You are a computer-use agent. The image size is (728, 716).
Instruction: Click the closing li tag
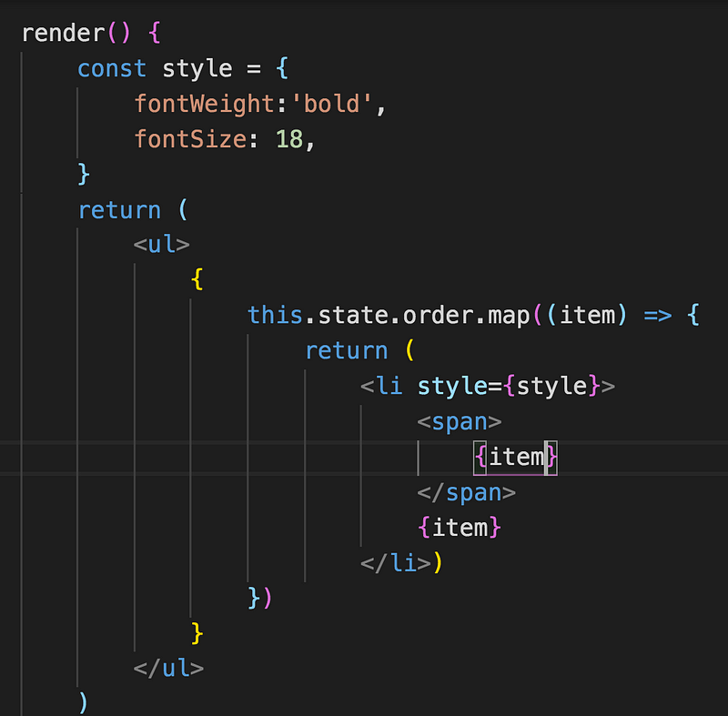coord(395,562)
